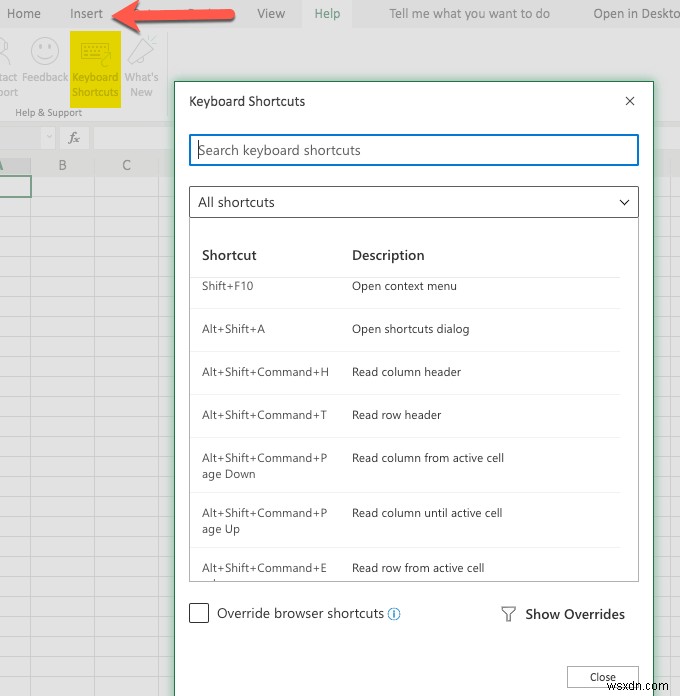
Task: Click the Shortcut column heading
Action: pyautogui.click(x=229, y=255)
